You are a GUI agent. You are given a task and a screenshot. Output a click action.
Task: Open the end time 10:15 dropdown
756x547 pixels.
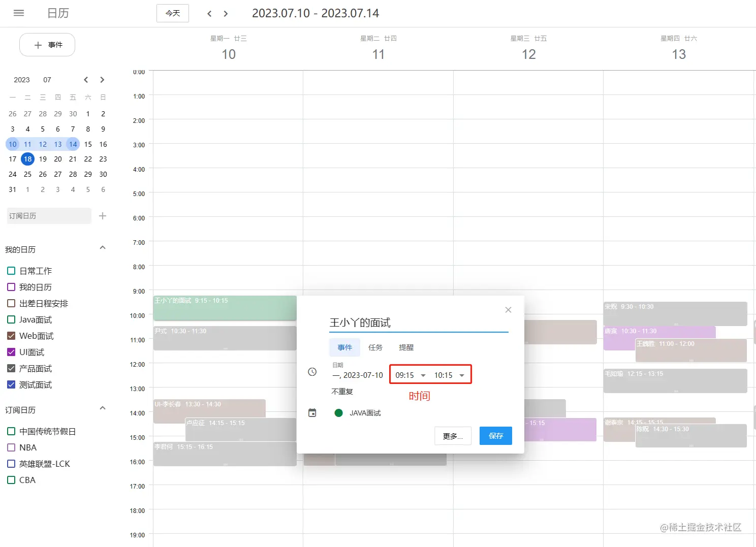point(449,375)
